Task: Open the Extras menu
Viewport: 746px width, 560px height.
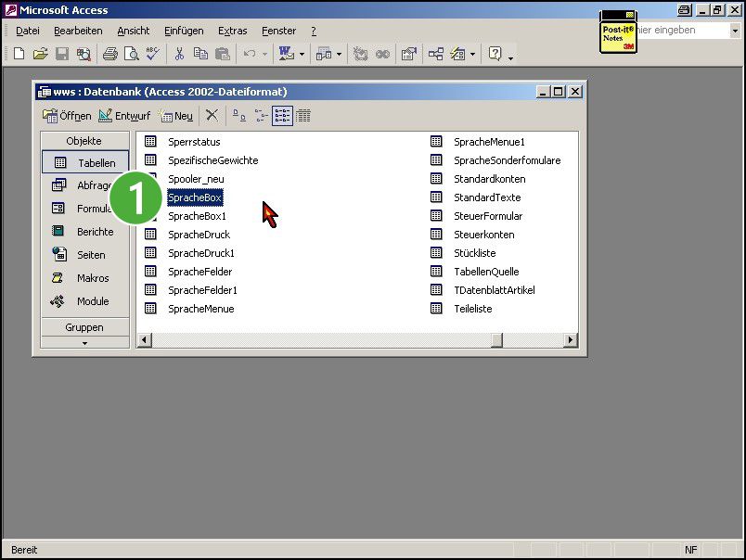Action: pyautogui.click(x=232, y=31)
